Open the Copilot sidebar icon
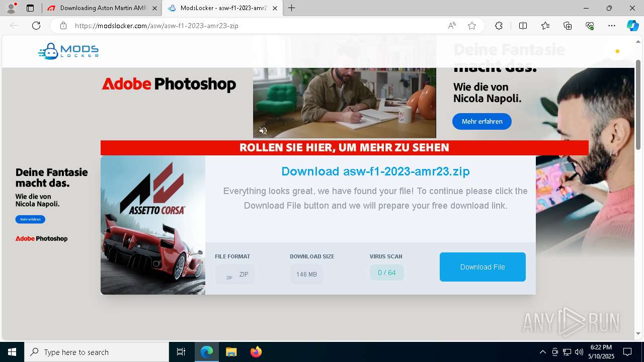 click(x=632, y=26)
